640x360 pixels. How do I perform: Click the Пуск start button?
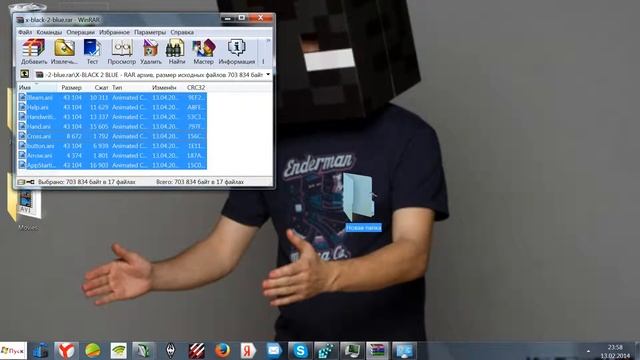click(x=13, y=351)
